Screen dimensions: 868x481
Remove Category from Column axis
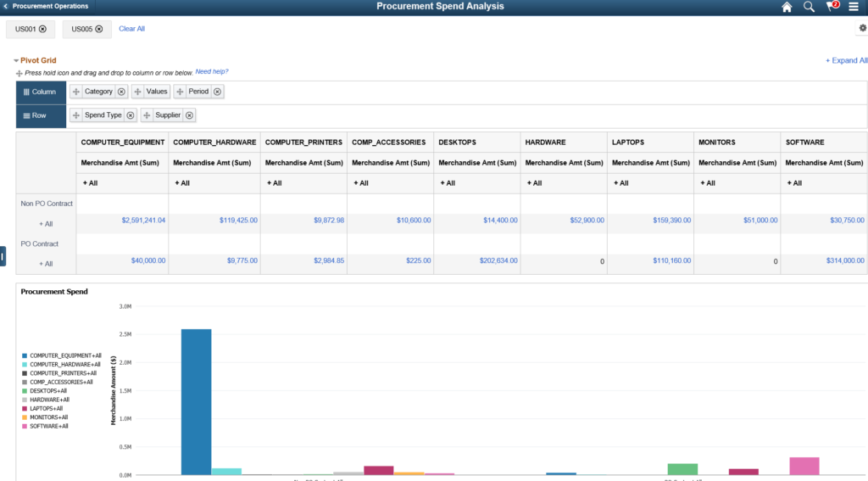[x=122, y=92]
